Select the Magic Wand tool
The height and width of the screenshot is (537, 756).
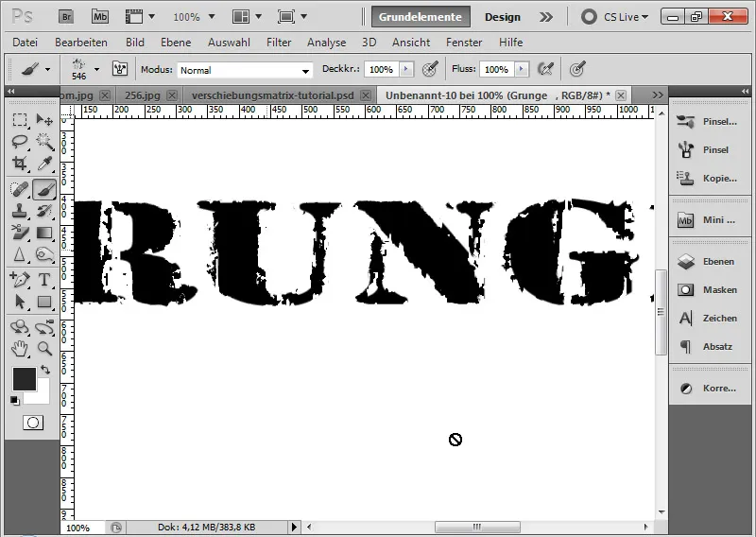tap(44, 142)
